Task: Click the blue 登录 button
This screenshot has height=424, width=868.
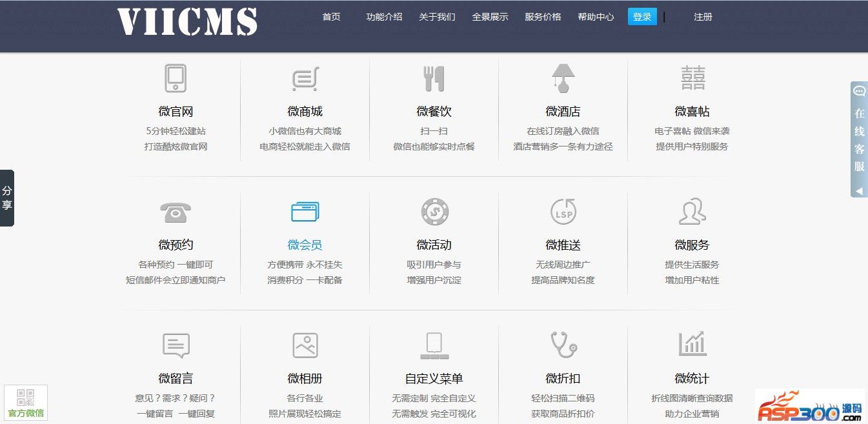Action: [x=642, y=17]
